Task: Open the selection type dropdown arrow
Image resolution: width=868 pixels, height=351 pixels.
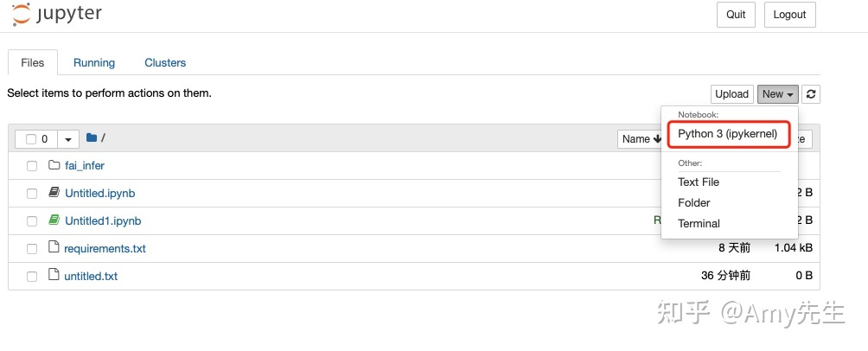Action: point(69,139)
